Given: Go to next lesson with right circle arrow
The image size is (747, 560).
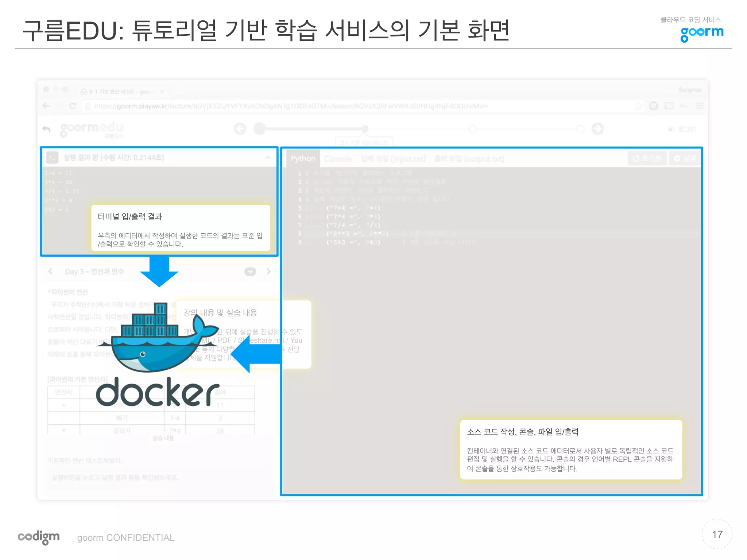Looking at the screenshot, I should (x=597, y=129).
